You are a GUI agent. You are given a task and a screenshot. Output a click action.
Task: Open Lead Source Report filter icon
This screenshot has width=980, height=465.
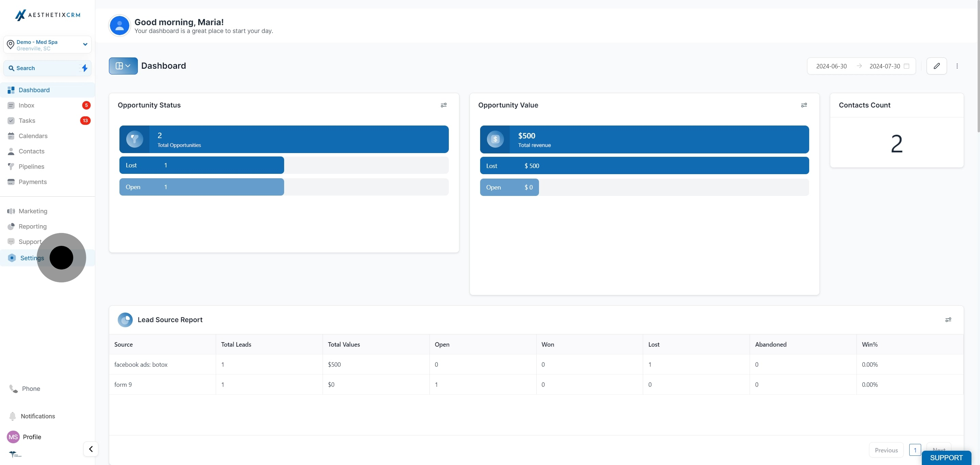pos(948,320)
